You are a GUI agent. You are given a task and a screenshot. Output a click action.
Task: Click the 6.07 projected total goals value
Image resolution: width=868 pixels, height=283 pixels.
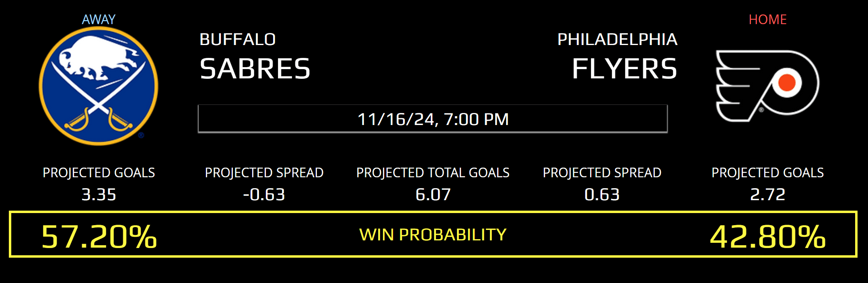coord(433,195)
